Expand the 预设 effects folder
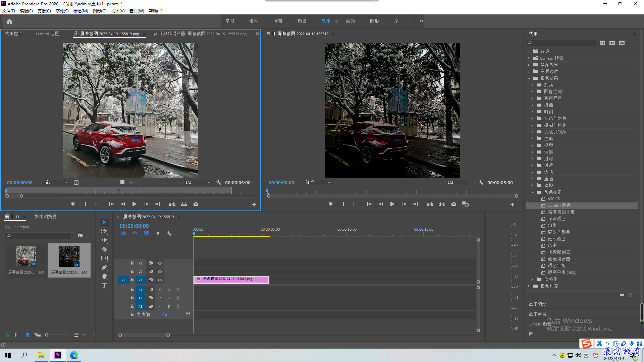 [529, 51]
